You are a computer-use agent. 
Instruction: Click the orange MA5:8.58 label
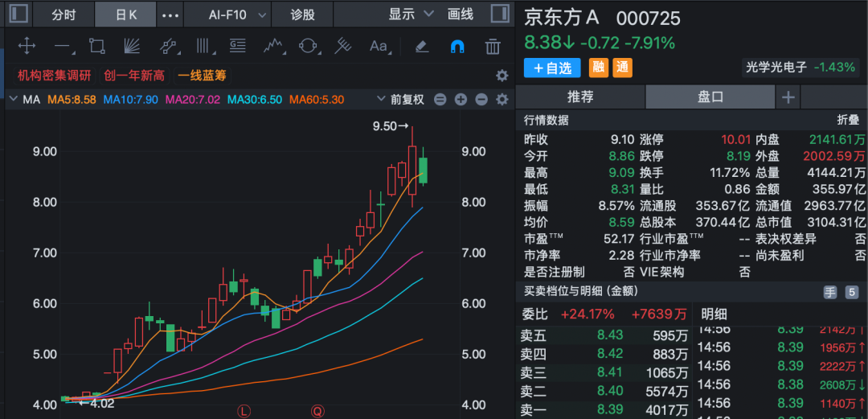pyautogui.click(x=72, y=100)
